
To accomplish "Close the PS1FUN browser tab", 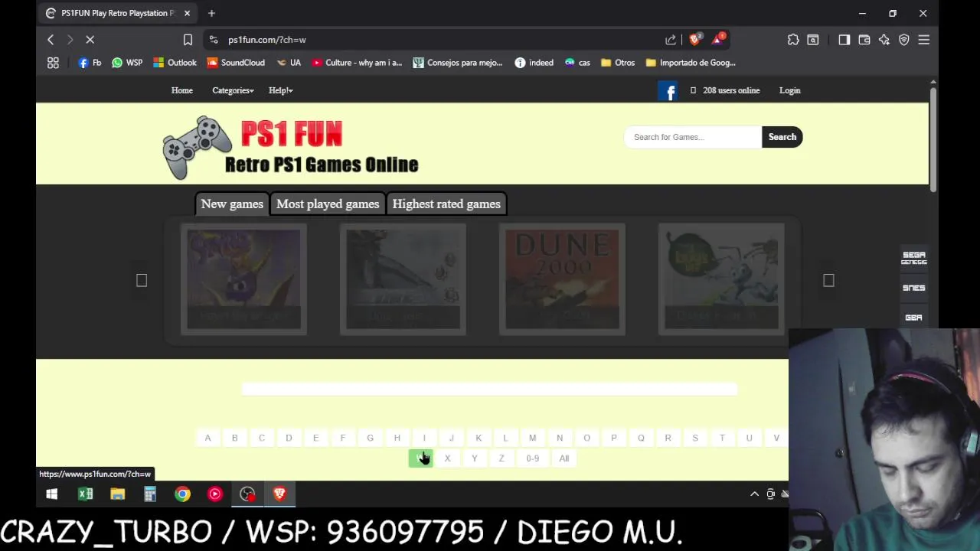I will (187, 13).
